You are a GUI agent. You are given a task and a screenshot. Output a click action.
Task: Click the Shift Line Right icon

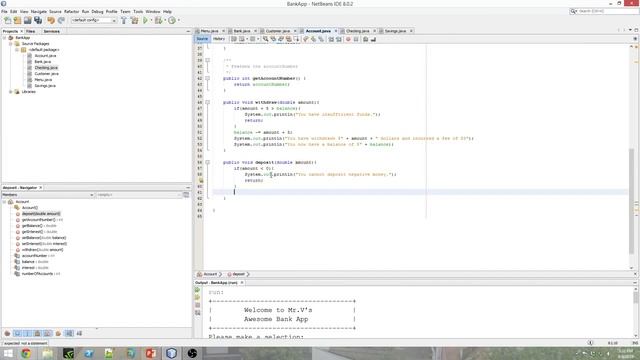[339, 39]
